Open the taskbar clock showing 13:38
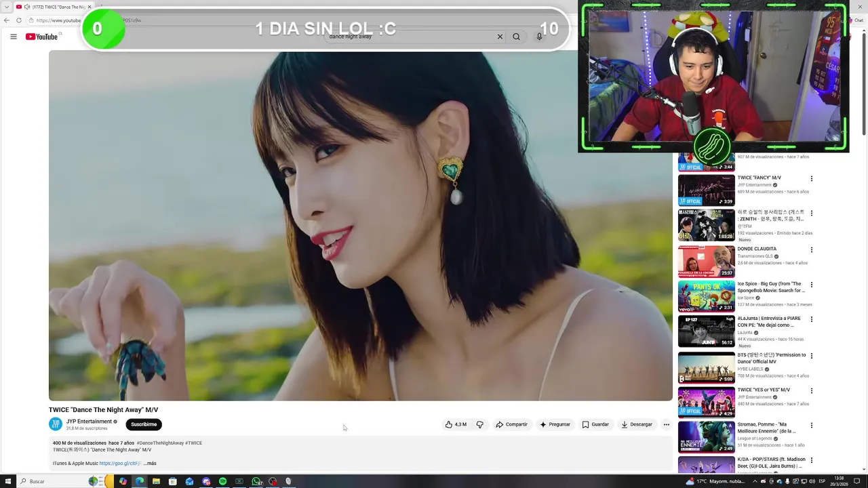 (x=839, y=481)
